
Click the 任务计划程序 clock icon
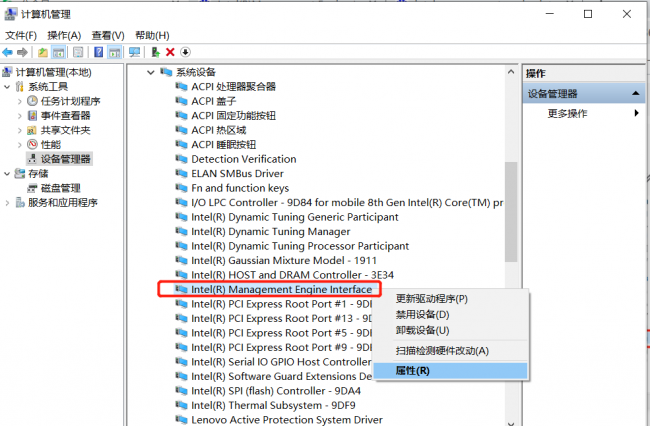click(32, 101)
